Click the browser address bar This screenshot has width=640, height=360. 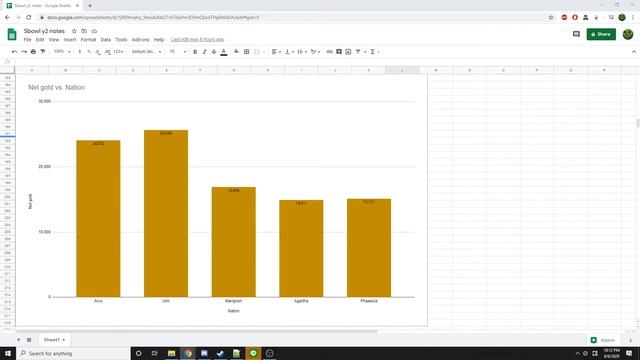coord(294,18)
